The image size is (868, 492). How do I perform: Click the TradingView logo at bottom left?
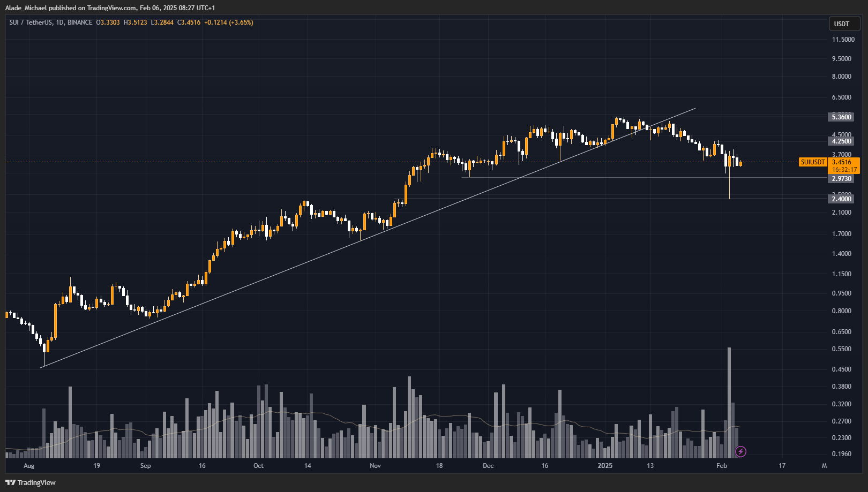pos(31,482)
